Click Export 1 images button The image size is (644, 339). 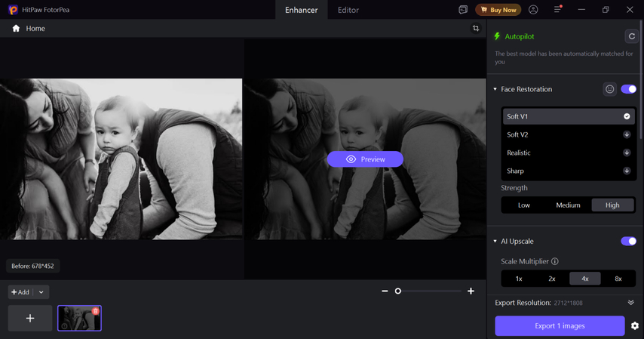(x=560, y=326)
